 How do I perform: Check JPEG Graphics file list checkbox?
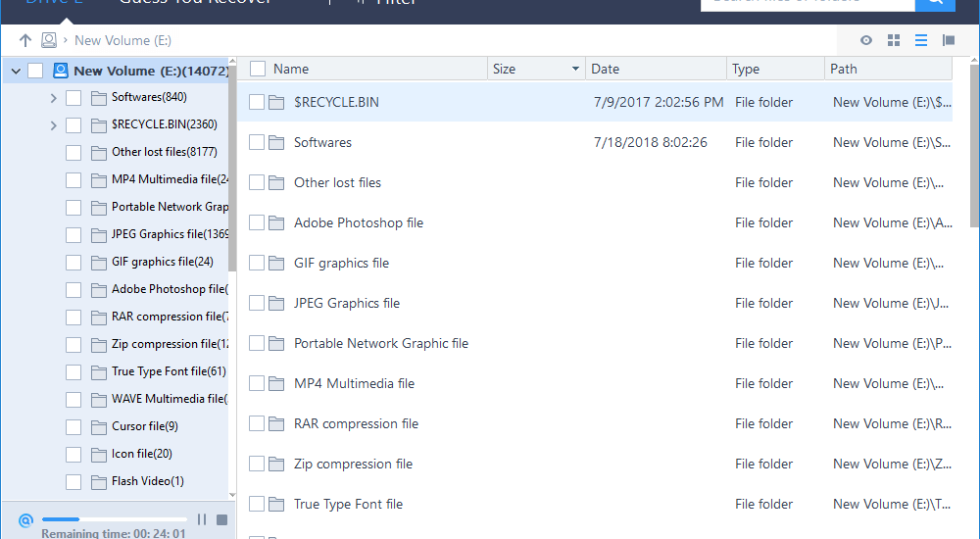tap(256, 303)
